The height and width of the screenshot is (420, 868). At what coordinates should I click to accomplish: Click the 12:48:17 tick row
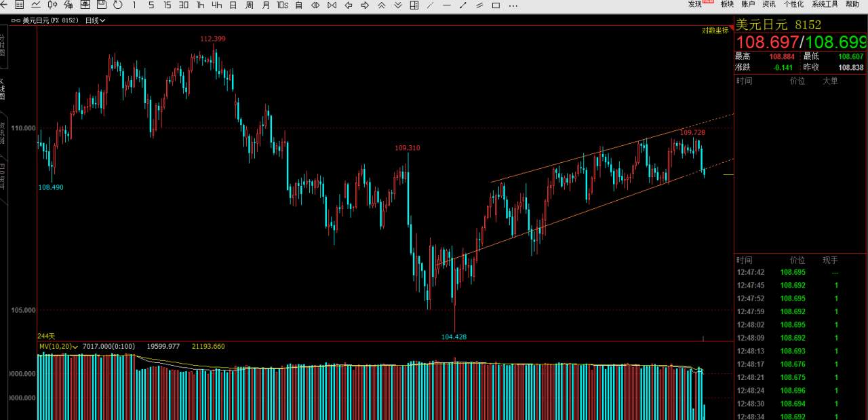801,364
